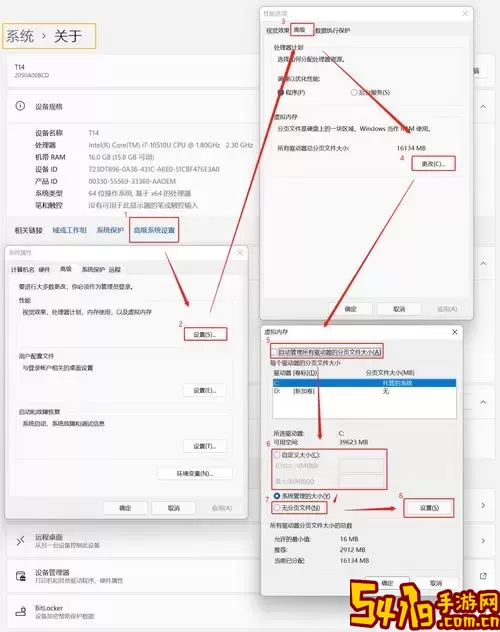Image resolution: width=500 pixels, height=632 pixels.
Task: Open 高级 tab in 性能选项
Action: [x=300, y=30]
